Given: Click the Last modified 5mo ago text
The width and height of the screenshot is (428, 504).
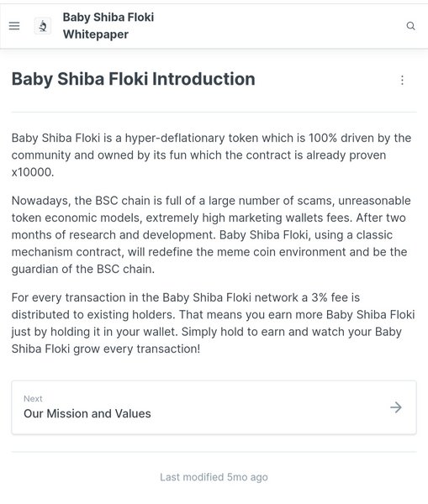Looking at the screenshot, I should (x=214, y=477).
